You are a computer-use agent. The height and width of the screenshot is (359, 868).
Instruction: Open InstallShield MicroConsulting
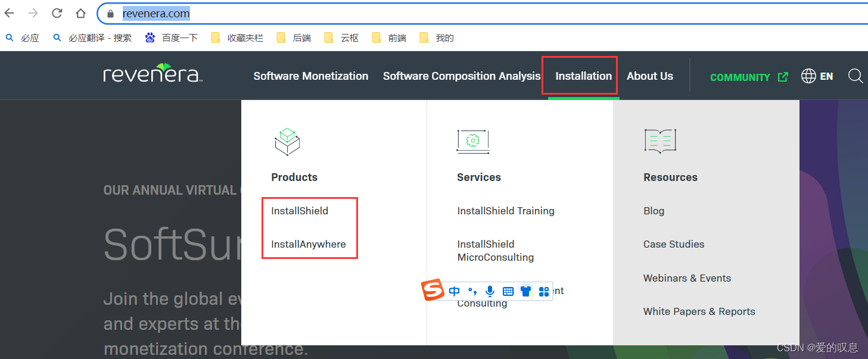[496, 251]
